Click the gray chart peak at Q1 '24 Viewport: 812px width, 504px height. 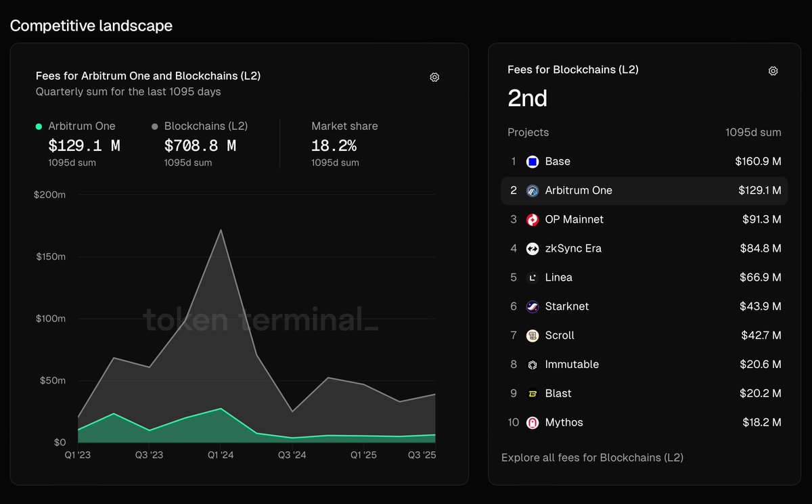click(221, 231)
